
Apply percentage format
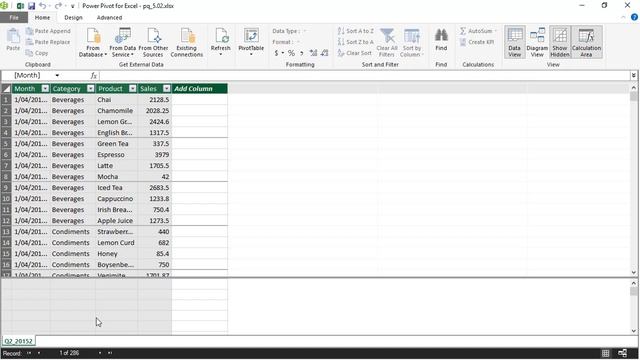coord(291,53)
